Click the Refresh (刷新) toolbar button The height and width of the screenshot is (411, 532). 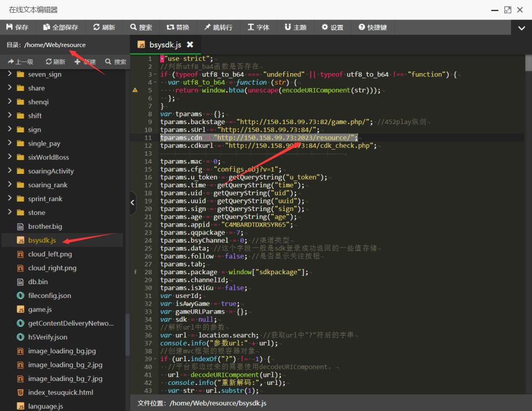click(x=104, y=27)
